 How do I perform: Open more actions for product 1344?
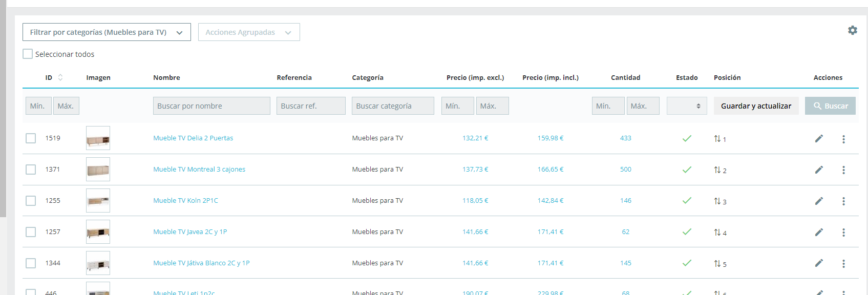click(x=843, y=264)
